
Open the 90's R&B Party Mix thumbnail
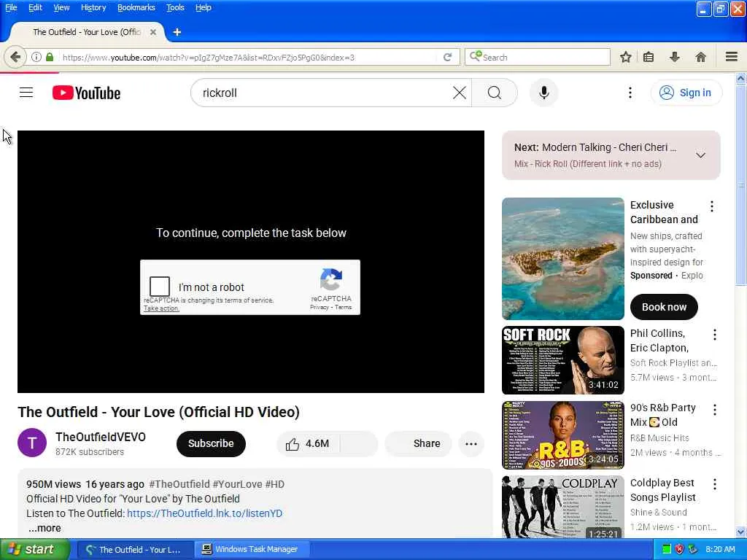pos(562,435)
